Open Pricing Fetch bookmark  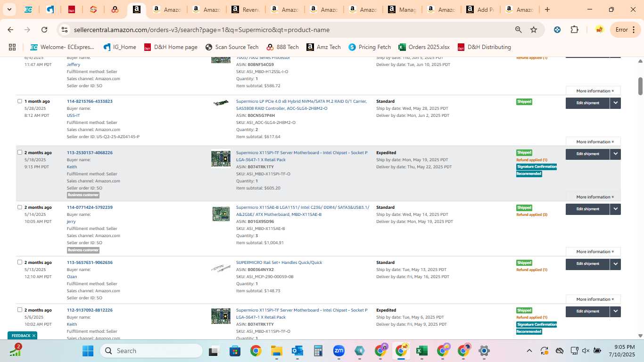[x=370, y=47]
